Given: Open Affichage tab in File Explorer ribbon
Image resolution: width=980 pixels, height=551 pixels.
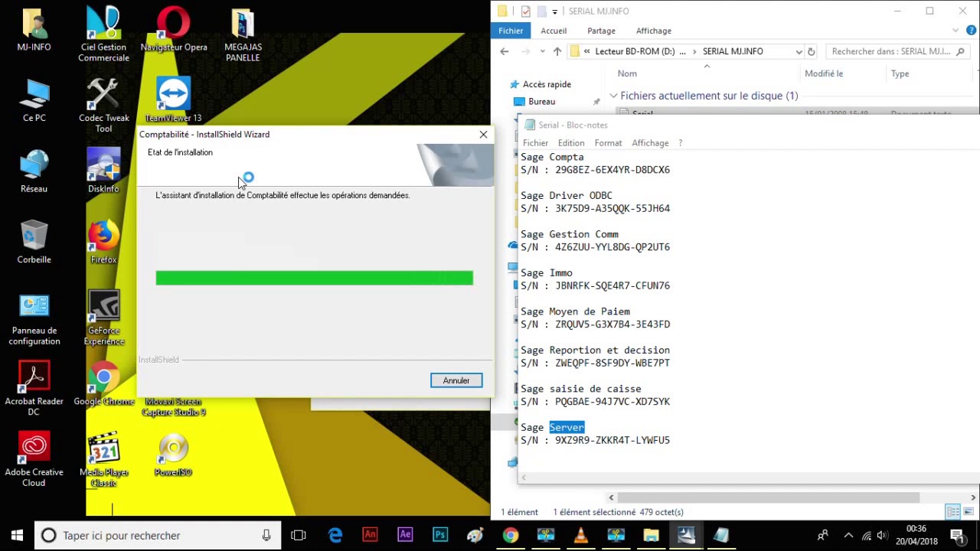Looking at the screenshot, I should coord(654,31).
